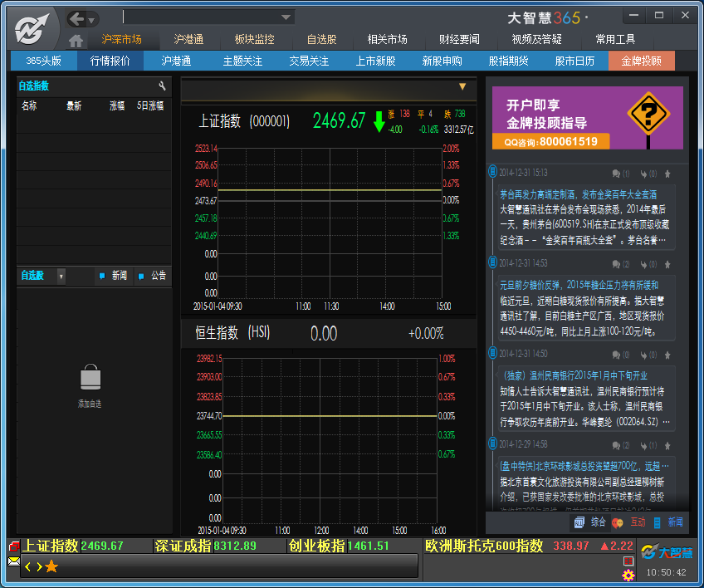Click the back arrow navigation button
This screenshot has width=704, height=588.
77,18
